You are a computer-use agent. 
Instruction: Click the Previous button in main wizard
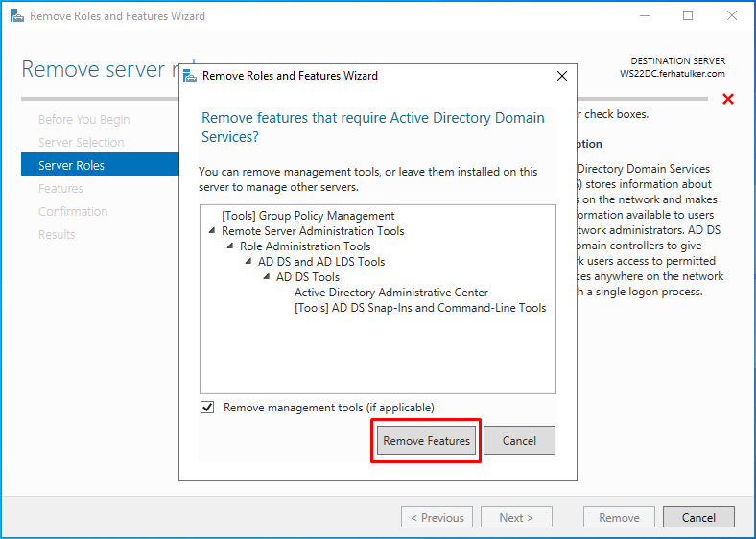point(437,517)
